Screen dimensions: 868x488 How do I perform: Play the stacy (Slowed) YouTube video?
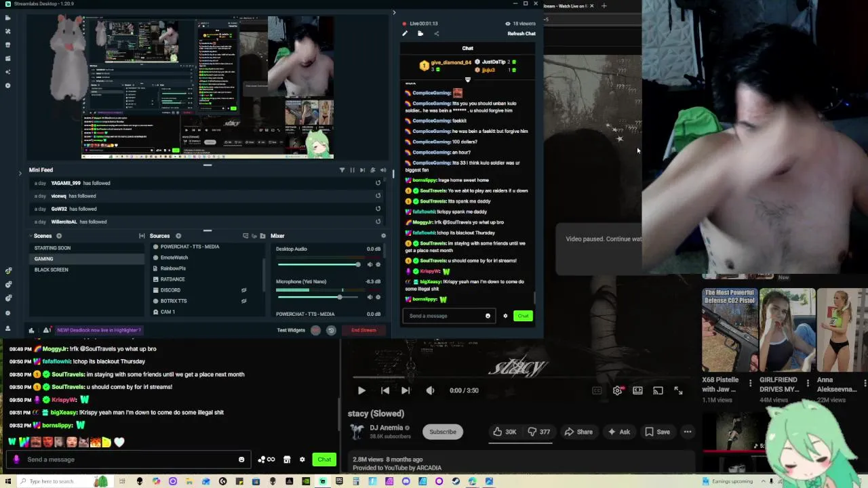361,390
